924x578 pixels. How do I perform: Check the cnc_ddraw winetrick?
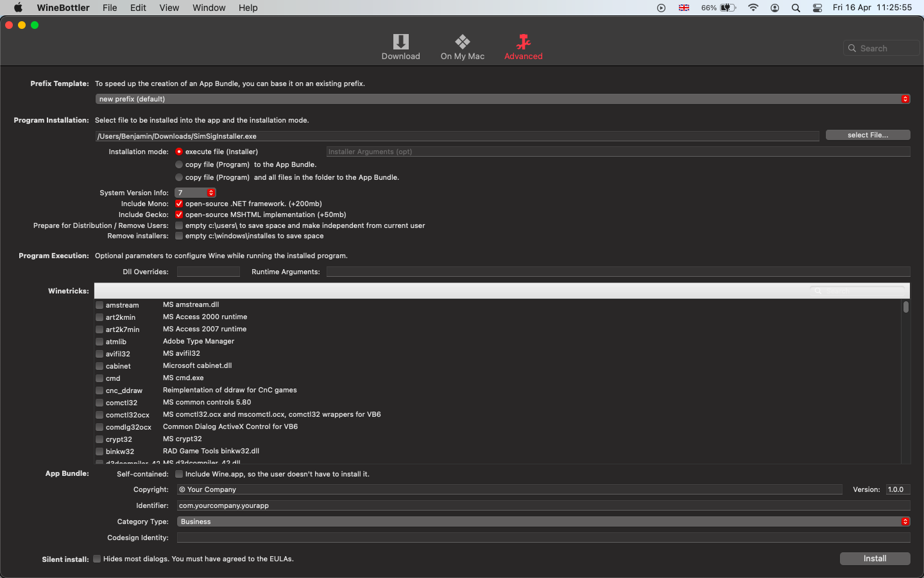point(99,390)
